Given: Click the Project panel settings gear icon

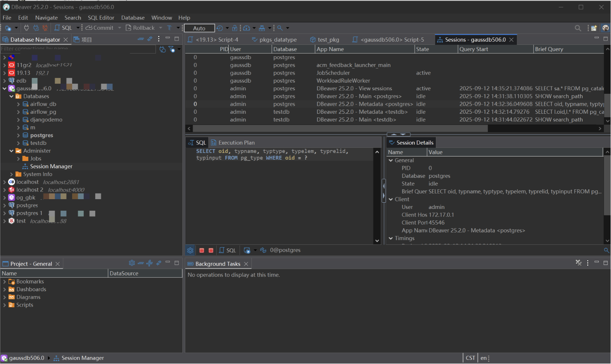Looking at the screenshot, I should click(132, 263).
